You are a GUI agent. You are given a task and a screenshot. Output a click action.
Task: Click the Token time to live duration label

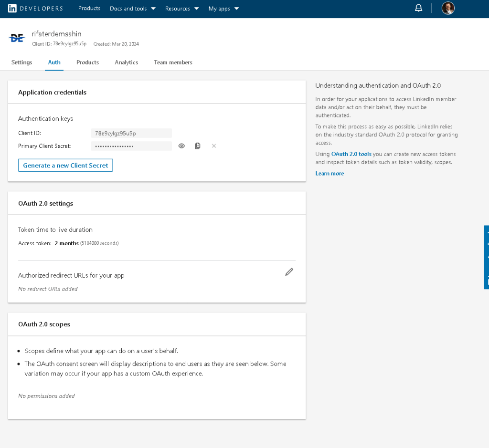55,230
